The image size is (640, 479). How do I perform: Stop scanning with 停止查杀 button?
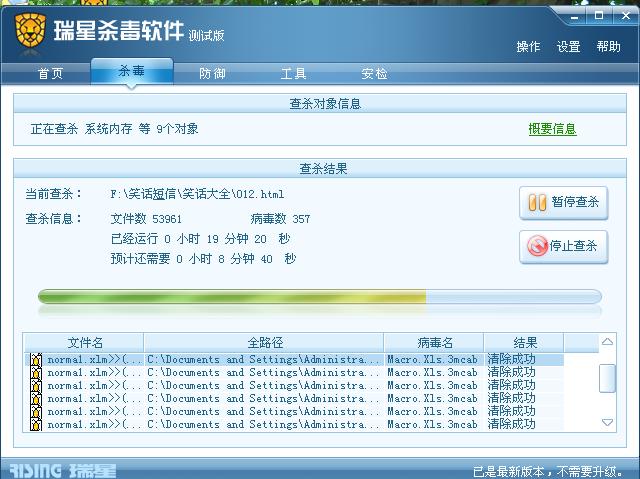coord(564,246)
